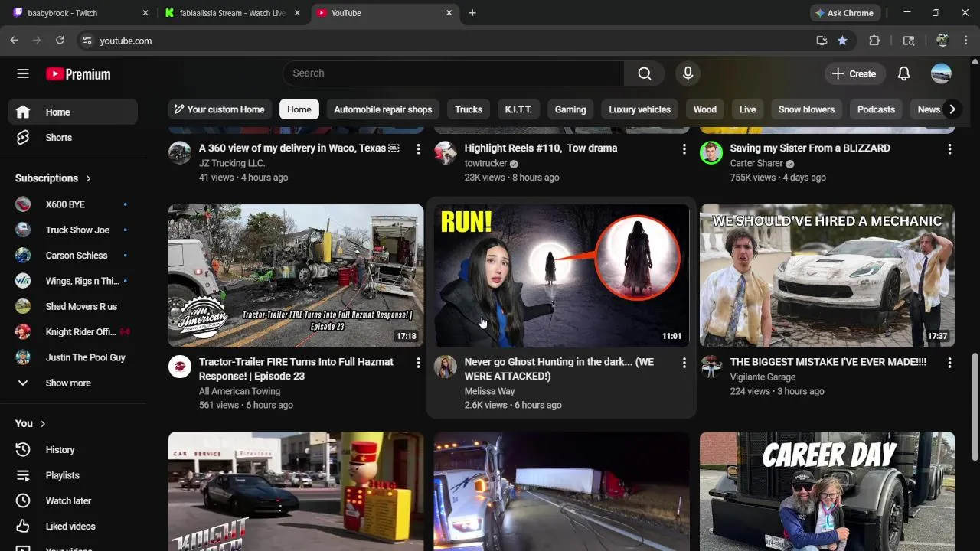
Task: Open the account avatar menu
Action: coord(941,73)
